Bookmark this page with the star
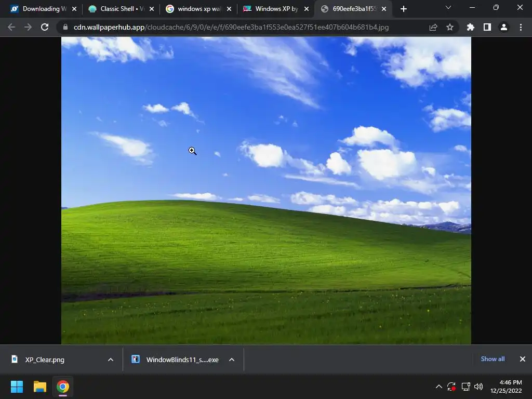Screen dimensions: 532x399 point(450,27)
